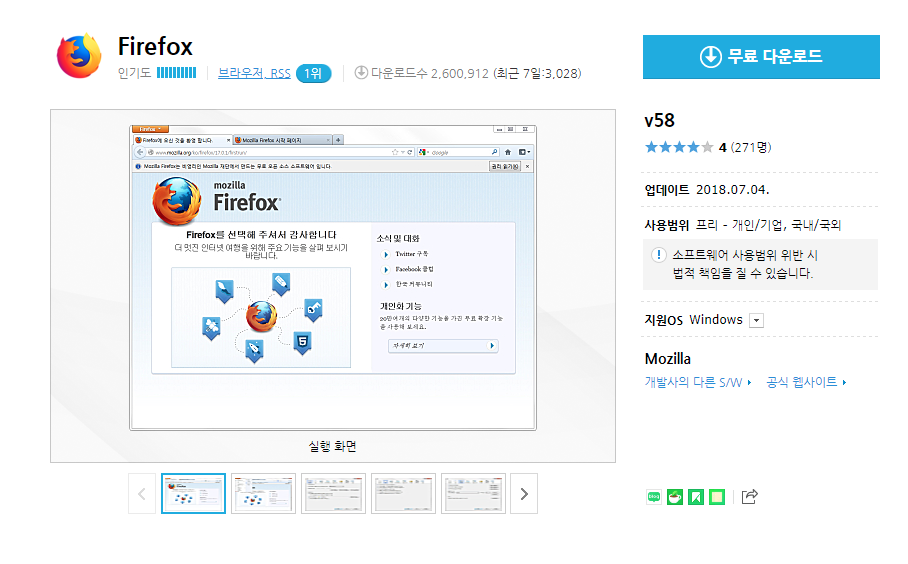Viewport: 908px width, 564px height.
Task: Select the third screenshot thumbnail
Action: pos(334,493)
